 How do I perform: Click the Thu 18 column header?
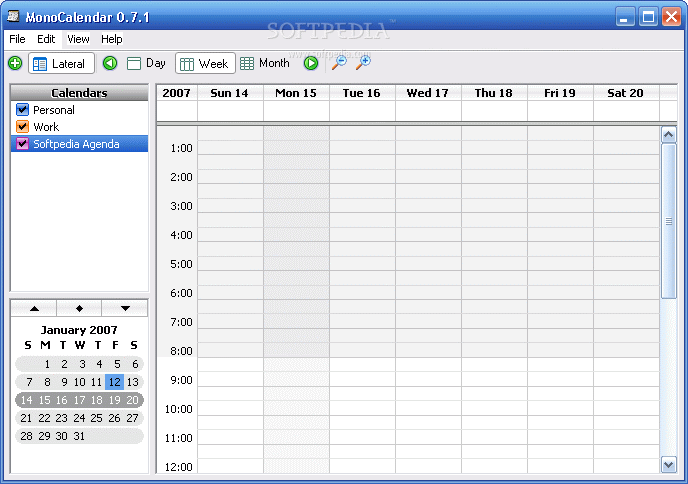(x=494, y=93)
